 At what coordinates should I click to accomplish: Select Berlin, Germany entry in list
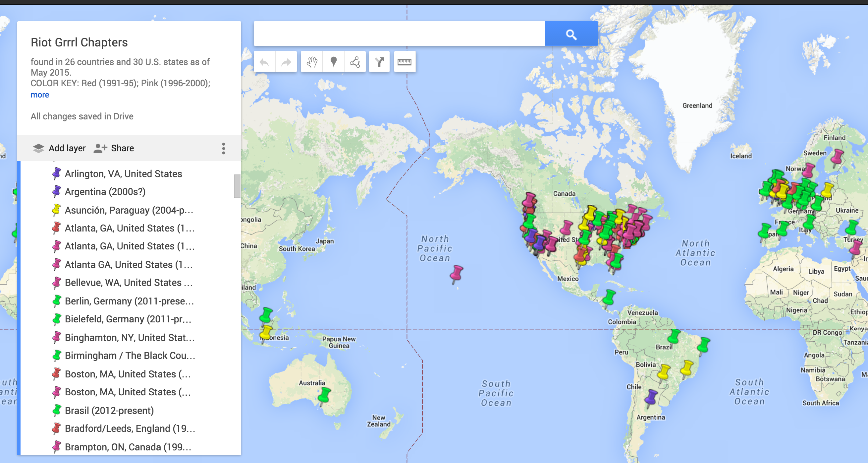point(129,301)
